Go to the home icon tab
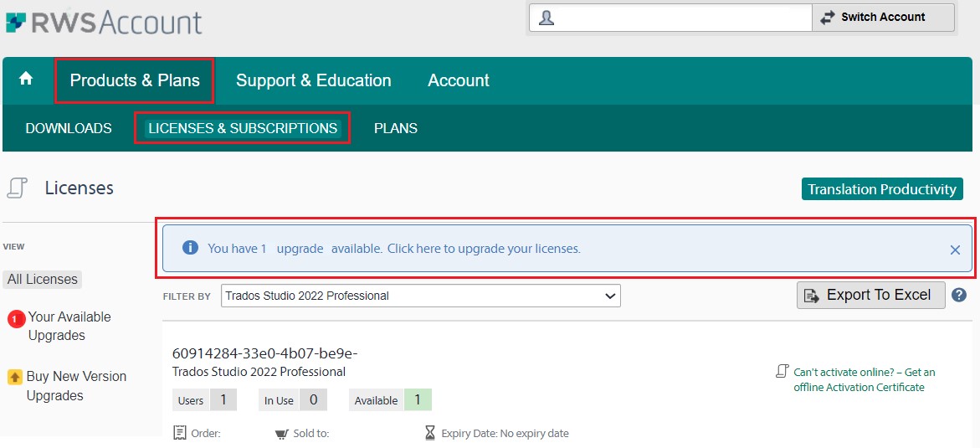The image size is (980, 448). [x=26, y=79]
